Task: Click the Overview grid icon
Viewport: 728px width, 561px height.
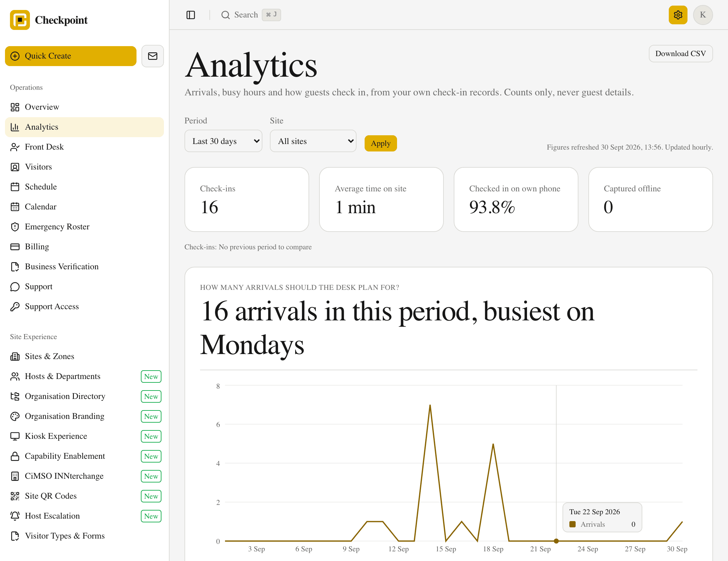Action: coord(15,107)
